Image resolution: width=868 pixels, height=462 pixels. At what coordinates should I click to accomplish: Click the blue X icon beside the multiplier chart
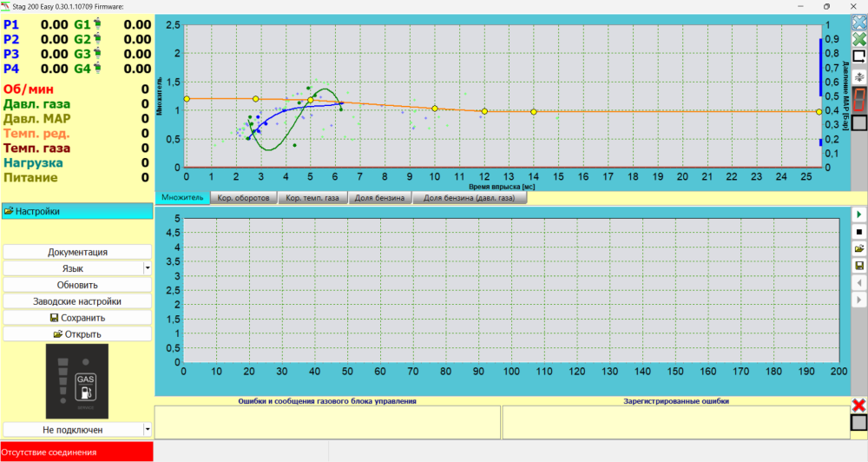(859, 23)
